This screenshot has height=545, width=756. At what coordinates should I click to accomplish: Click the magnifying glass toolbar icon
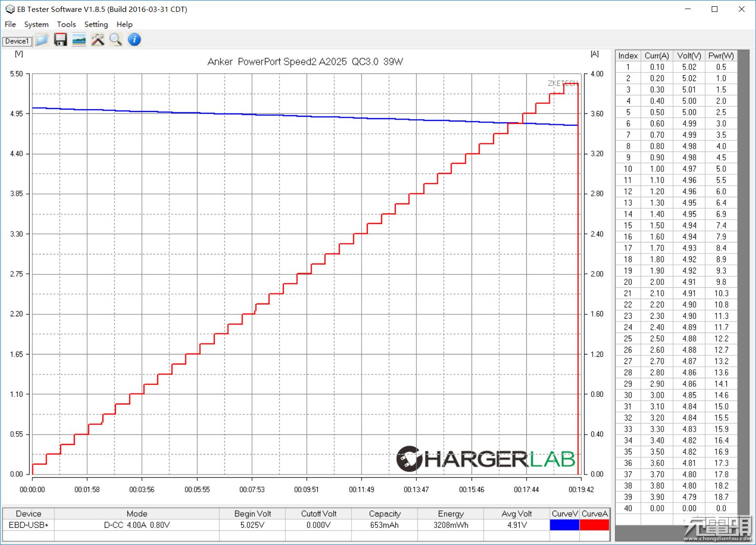pyautogui.click(x=116, y=40)
